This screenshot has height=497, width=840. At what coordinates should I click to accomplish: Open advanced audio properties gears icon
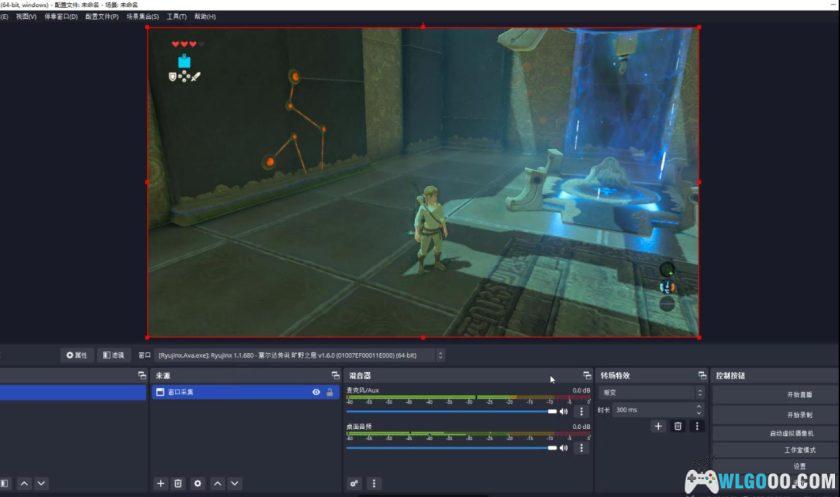(354, 483)
